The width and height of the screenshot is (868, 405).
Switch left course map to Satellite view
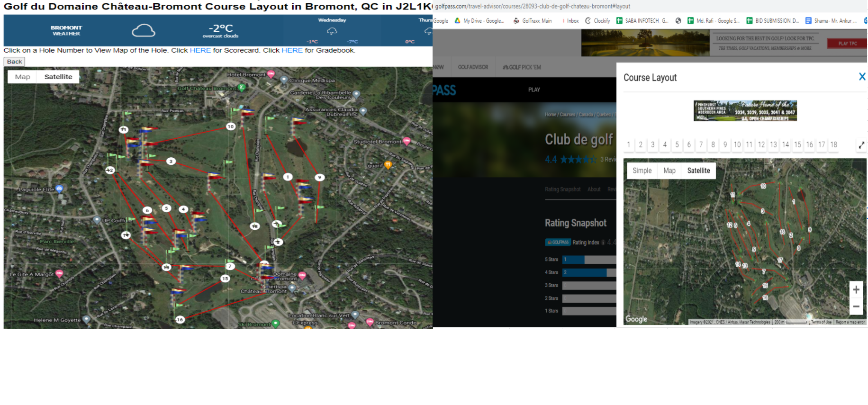[x=58, y=77]
